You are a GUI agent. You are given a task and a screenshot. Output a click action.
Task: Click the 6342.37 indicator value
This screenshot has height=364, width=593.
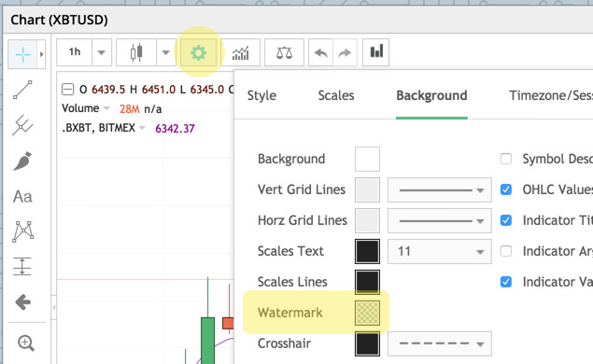pyautogui.click(x=175, y=129)
